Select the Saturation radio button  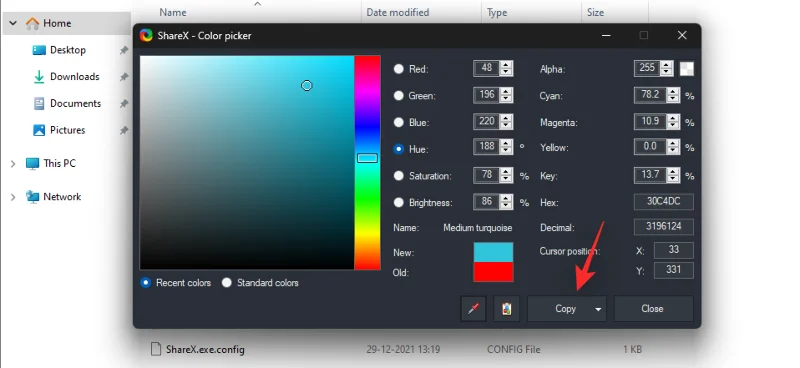tap(399, 176)
